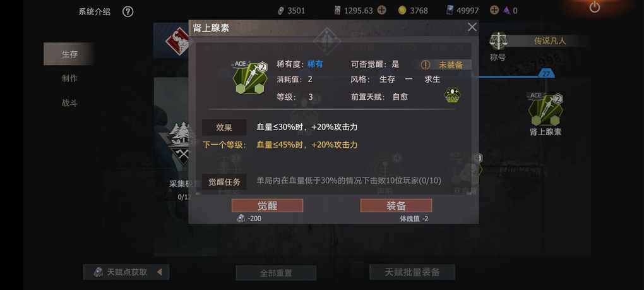Tap the plus icon beside 49997 tickets
644x290 pixels.
(x=494, y=10)
